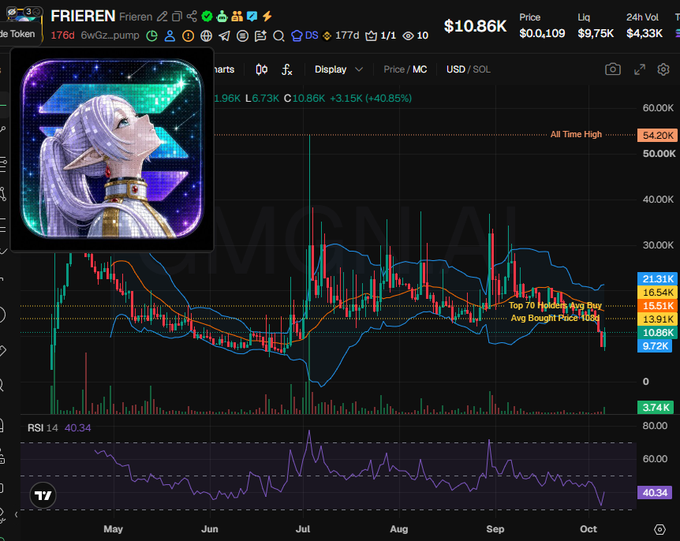680x541 pixels.
Task: Open the share icon next to Frieren
Action: pos(192,16)
